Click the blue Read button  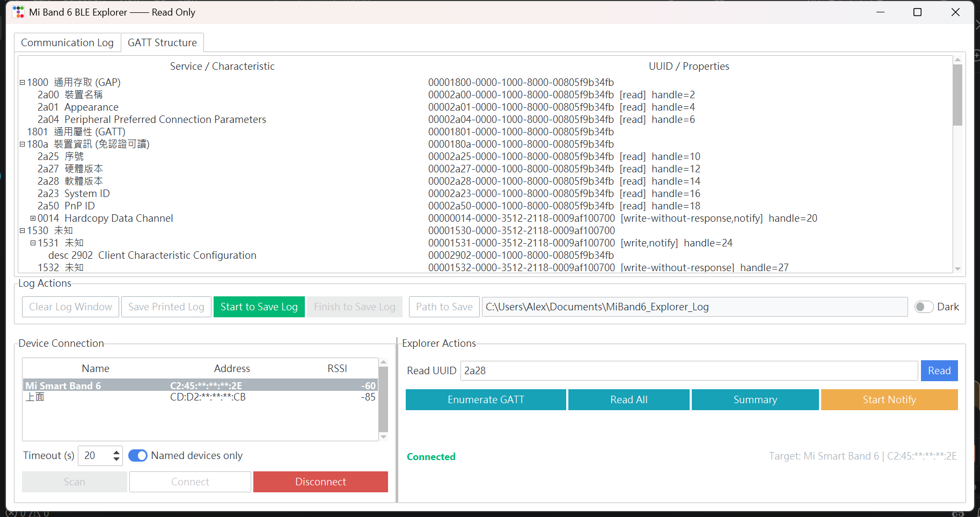939,370
